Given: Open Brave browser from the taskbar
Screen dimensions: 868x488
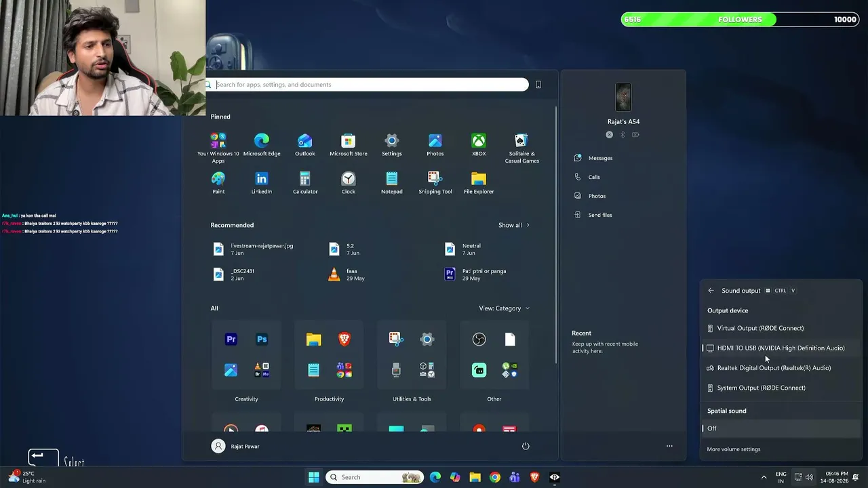Looking at the screenshot, I should pyautogui.click(x=535, y=477).
